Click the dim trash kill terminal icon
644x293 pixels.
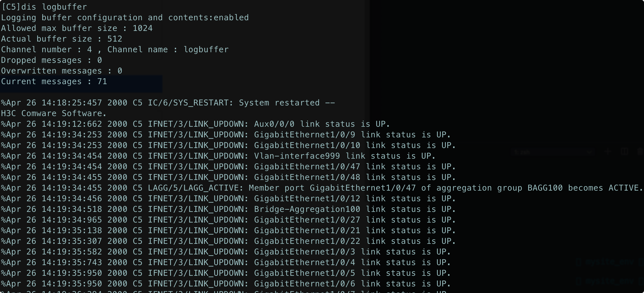(x=640, y=152)
